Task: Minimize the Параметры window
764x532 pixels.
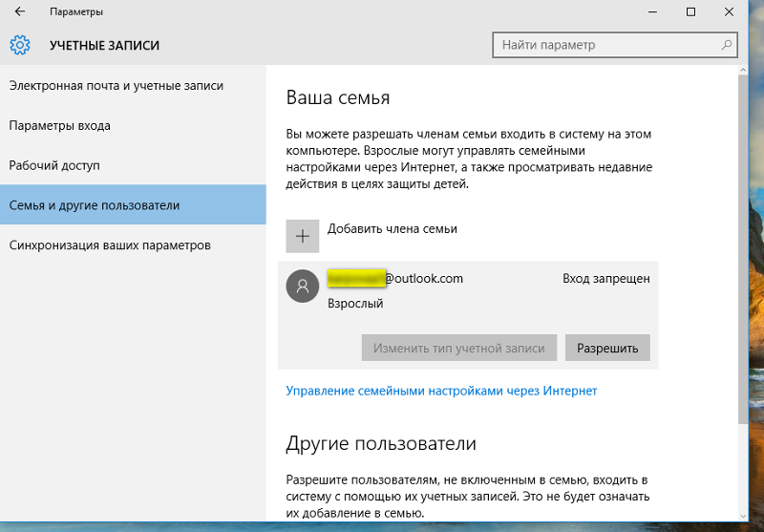Action: (x=652, y=11)
